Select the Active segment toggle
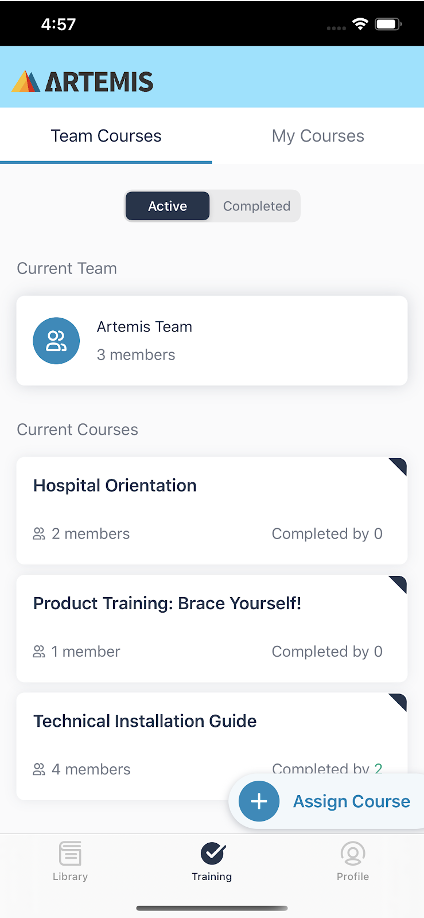Image resolution: width=424 pixels, height=918 pixels. 167,206
